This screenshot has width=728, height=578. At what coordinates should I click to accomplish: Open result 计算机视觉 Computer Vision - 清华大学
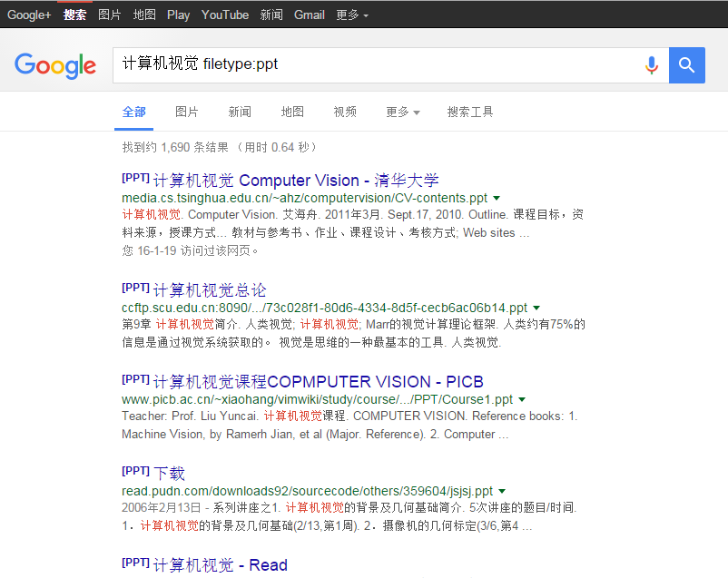(296, 181)
